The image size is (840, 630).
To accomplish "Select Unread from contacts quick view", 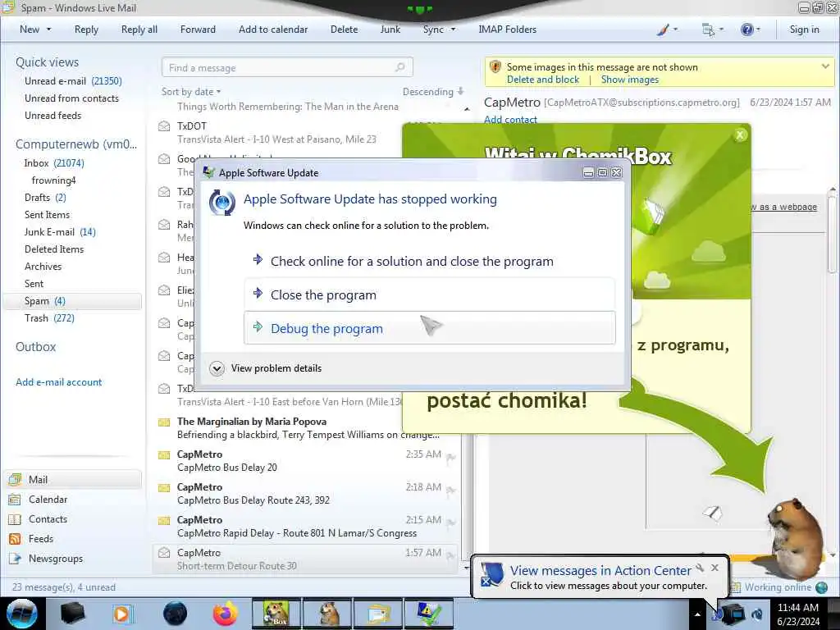I will [71, 98].
